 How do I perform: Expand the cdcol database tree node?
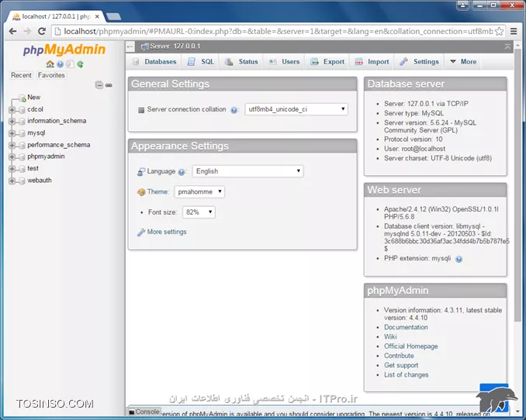coord(12,109)
